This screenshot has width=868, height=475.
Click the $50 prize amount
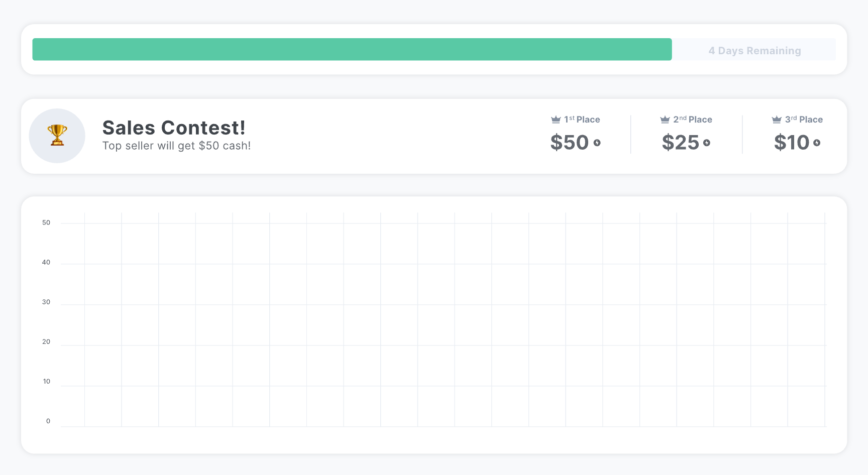pos(570,143)
